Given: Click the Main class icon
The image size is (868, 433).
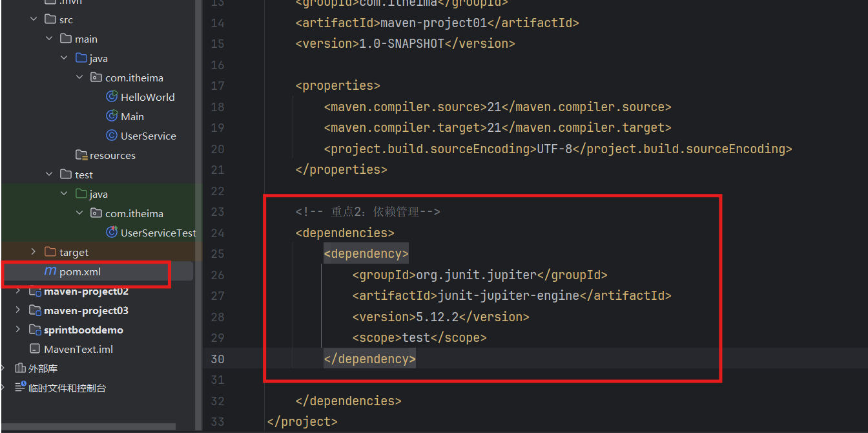Looking at the screenshot, I should click(112, 116).
